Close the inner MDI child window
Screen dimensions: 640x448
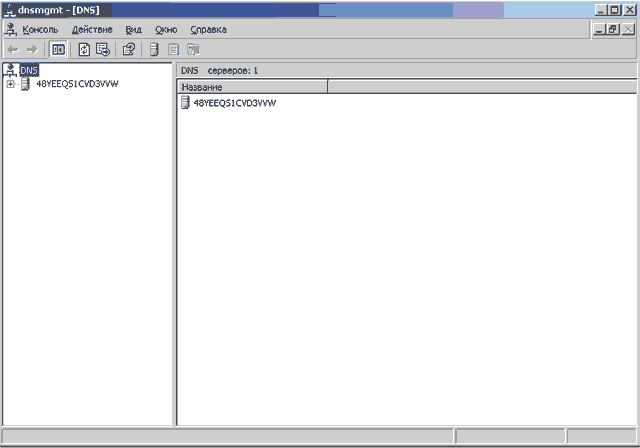pos(628,29)
